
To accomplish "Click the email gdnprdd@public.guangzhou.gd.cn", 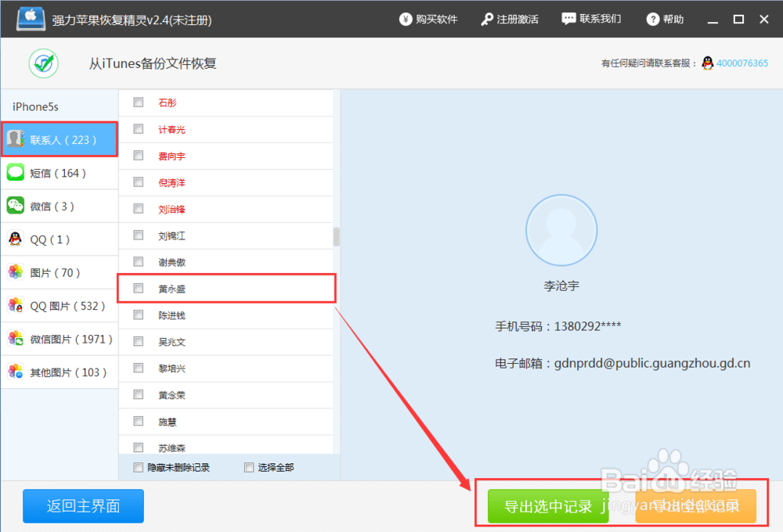I will [652, 363].
